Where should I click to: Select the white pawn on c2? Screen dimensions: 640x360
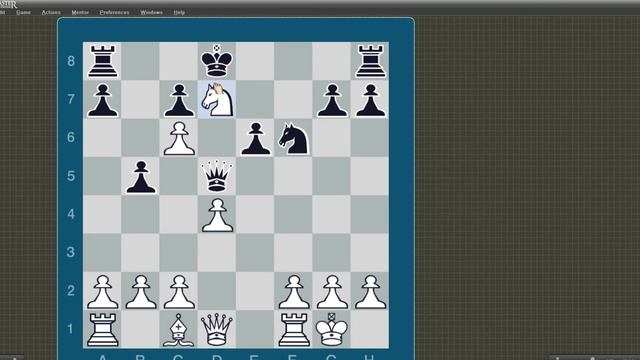click(x=178, y=291)
